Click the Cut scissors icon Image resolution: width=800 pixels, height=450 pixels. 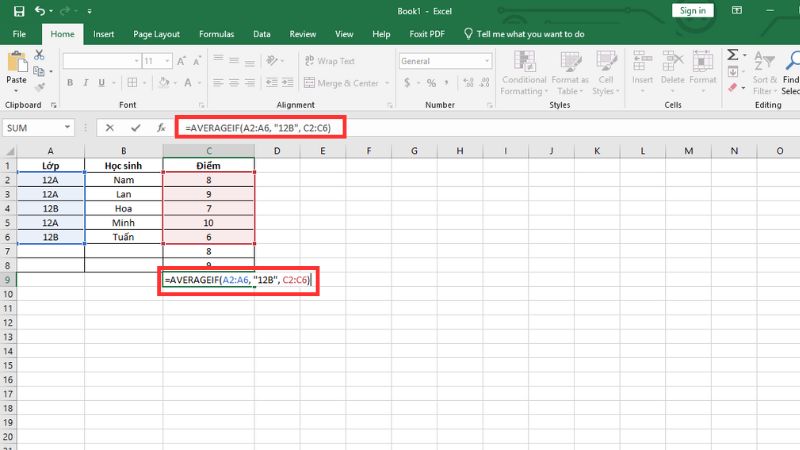[x=41, y=55]
